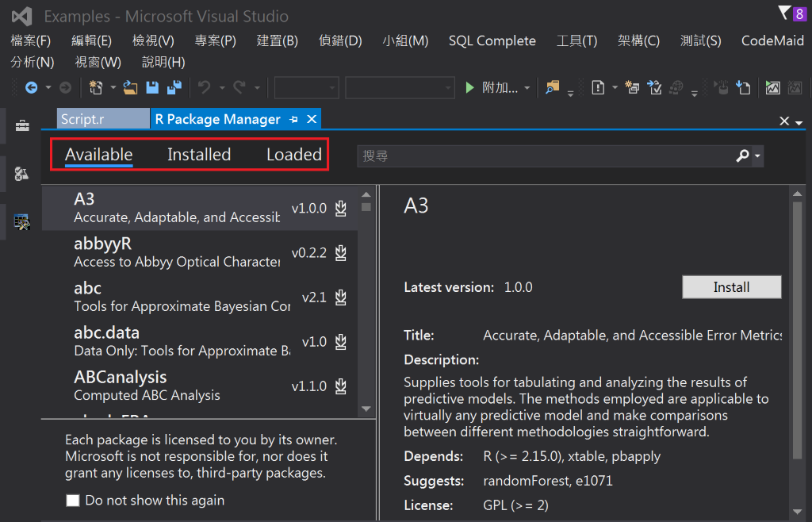Viewport: 812px width, 522px height.
Task: Open the Toolbox sidebar icon
Action: (22, 126)
